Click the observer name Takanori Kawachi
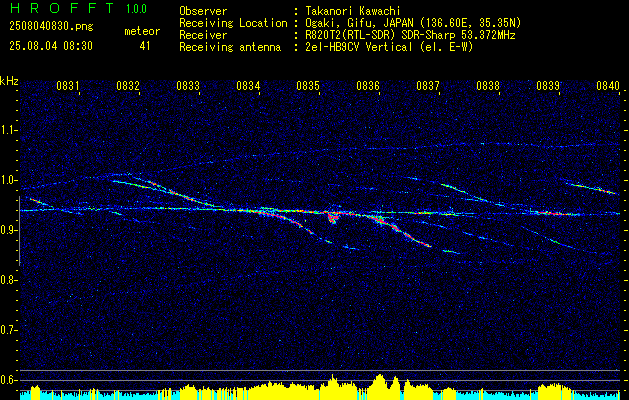629x400 pixels. click(x=353, y=11)
